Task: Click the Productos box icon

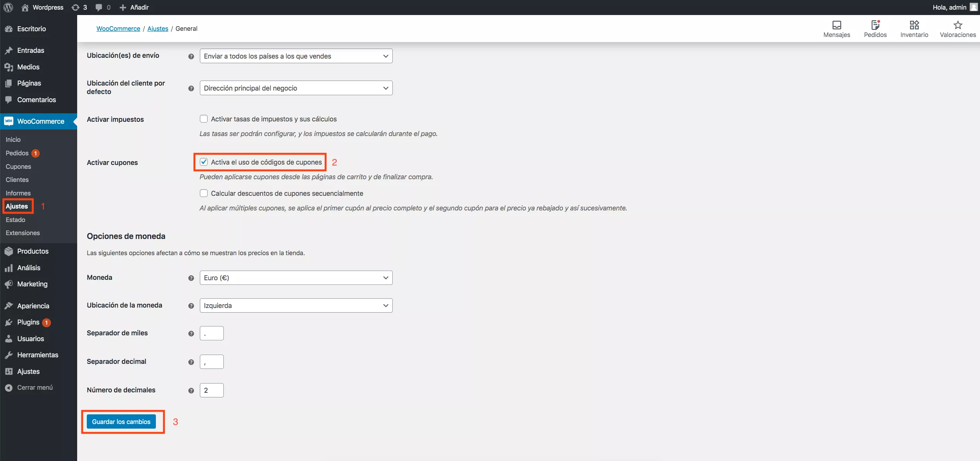Action: pos(8,251)
